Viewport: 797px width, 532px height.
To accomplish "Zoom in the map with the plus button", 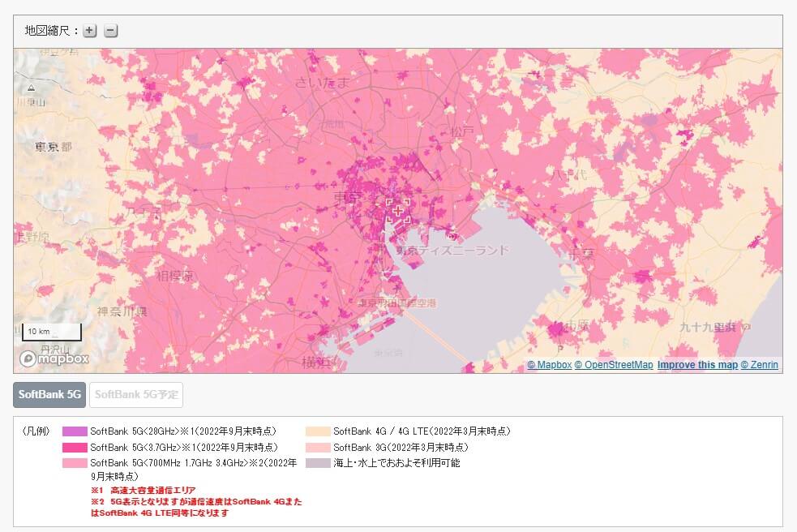I will 89,31.
